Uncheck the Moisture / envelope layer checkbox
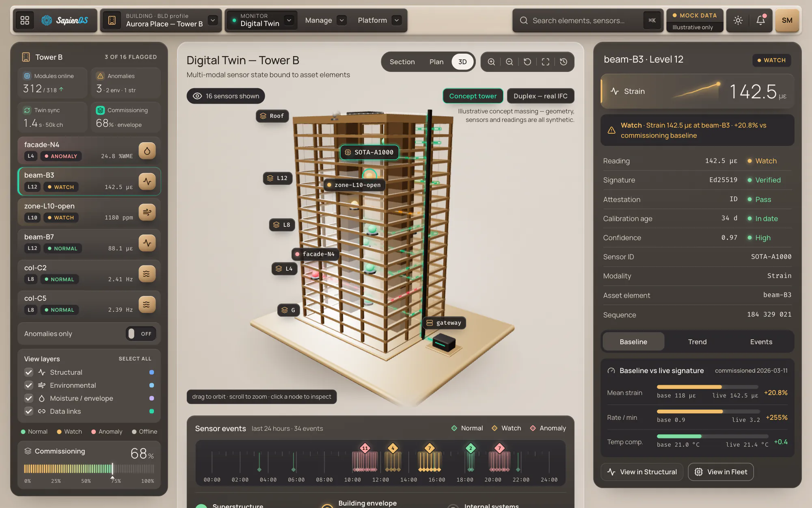 click(x=29, y=398)
